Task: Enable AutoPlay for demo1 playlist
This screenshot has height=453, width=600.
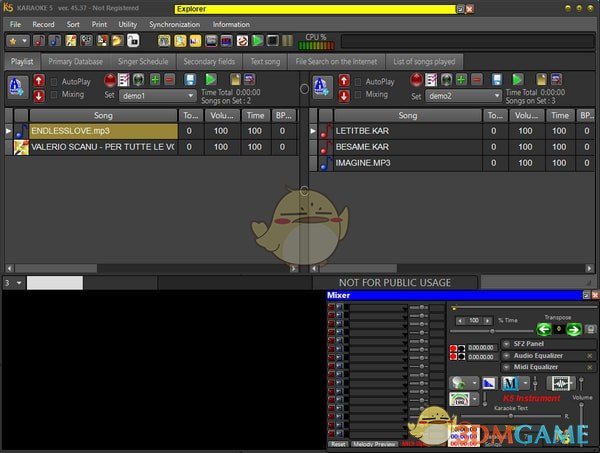Action: click(54, 82)
